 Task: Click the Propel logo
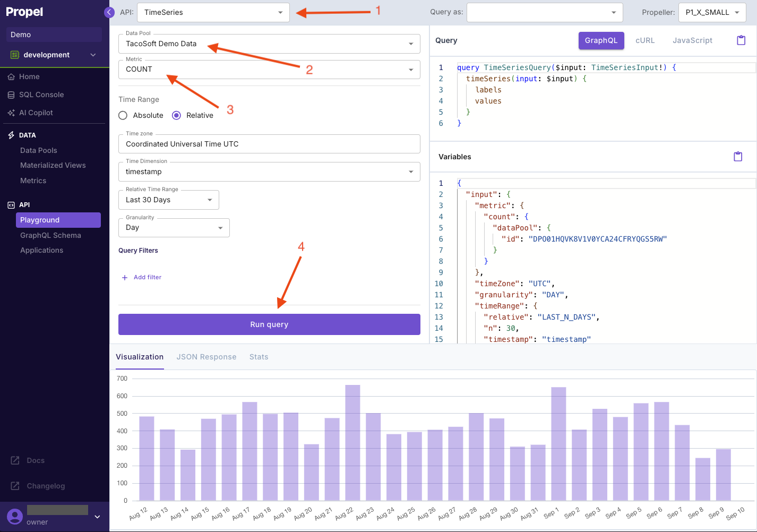23,12
